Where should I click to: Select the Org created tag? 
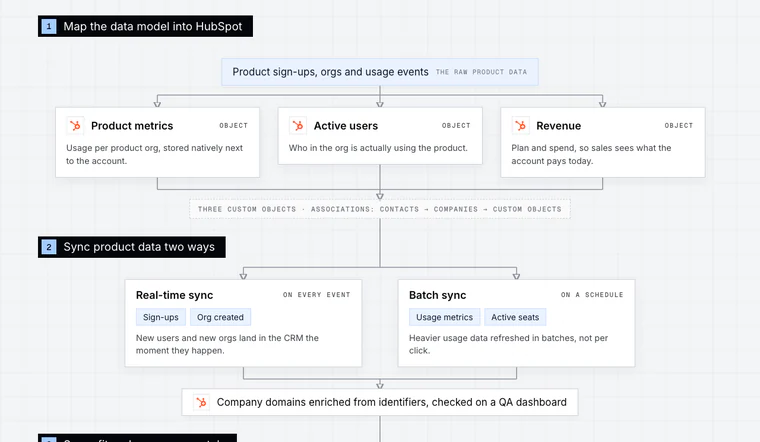click(221, 317)
